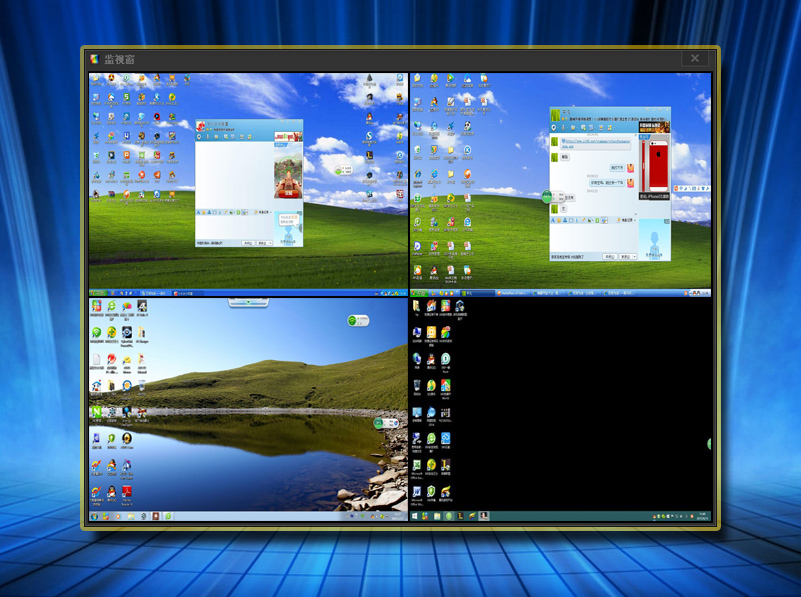The image size is (801, 597).
Task: Select the monitored desktop with lake wallpaper
Action: click(248, 410)
